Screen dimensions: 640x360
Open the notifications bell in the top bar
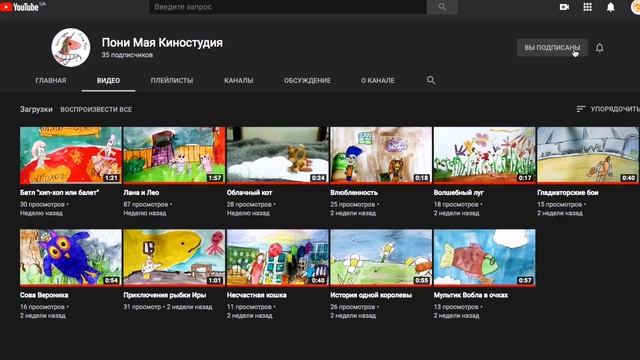[x=611, y=7]
